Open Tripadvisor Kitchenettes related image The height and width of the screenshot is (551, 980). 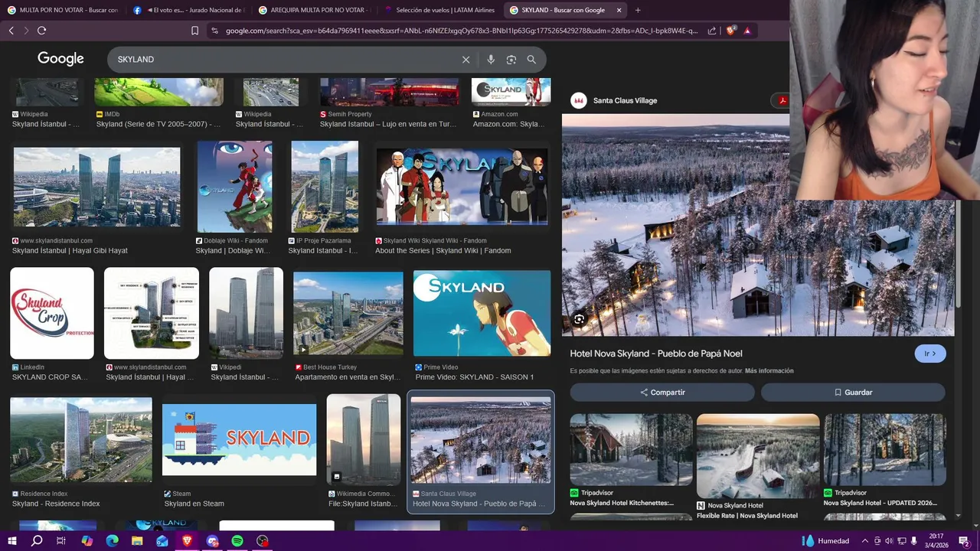coord(631,450)
